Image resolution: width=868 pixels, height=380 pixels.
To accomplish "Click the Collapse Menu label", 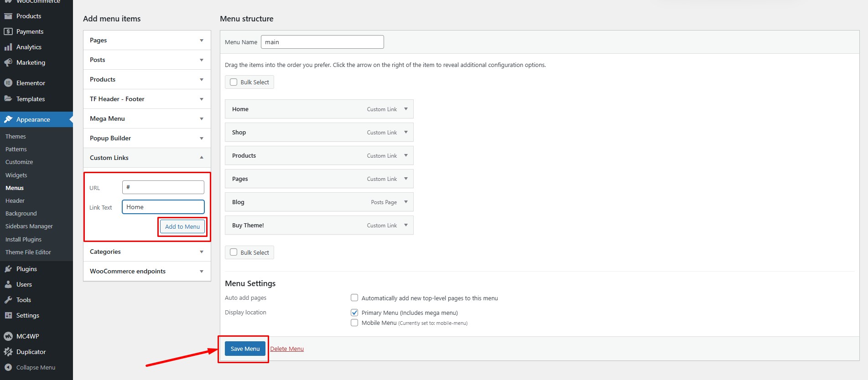I will coord(36,367).
